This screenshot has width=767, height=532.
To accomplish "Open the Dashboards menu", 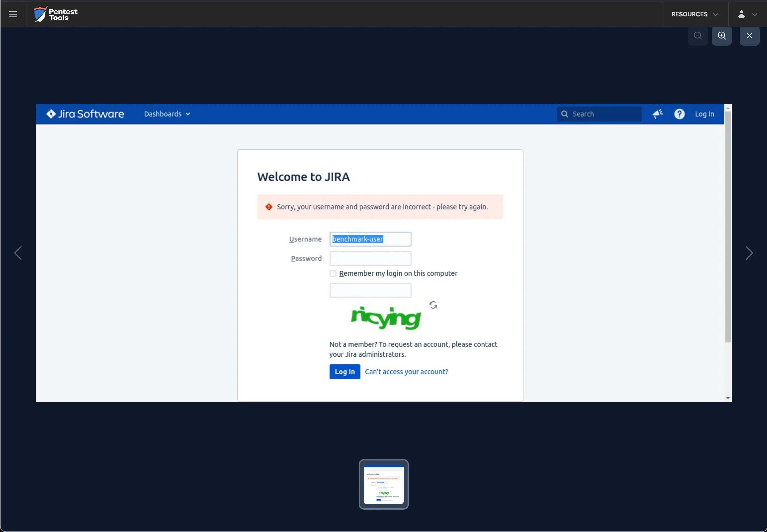I will click(x=167, y=114).
